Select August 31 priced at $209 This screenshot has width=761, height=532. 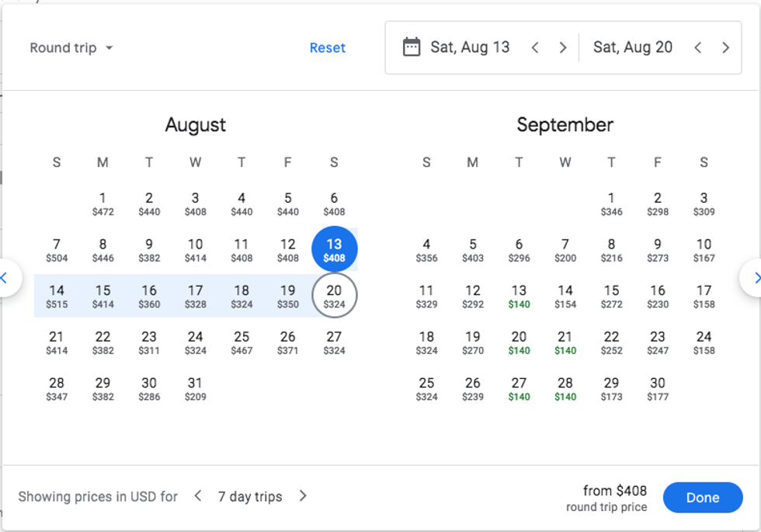pyautogui.click(x=195, y=388)
